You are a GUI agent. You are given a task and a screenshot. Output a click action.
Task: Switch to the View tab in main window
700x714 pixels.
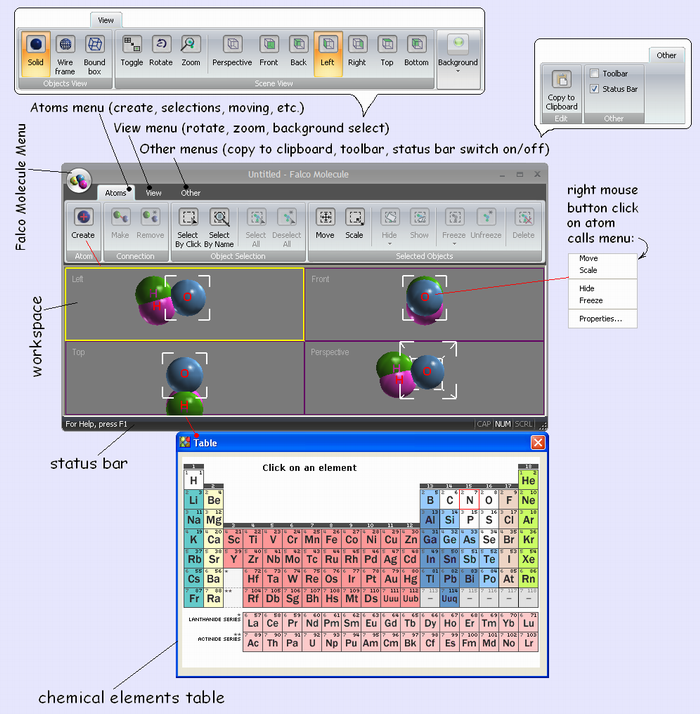click(154, 192)
